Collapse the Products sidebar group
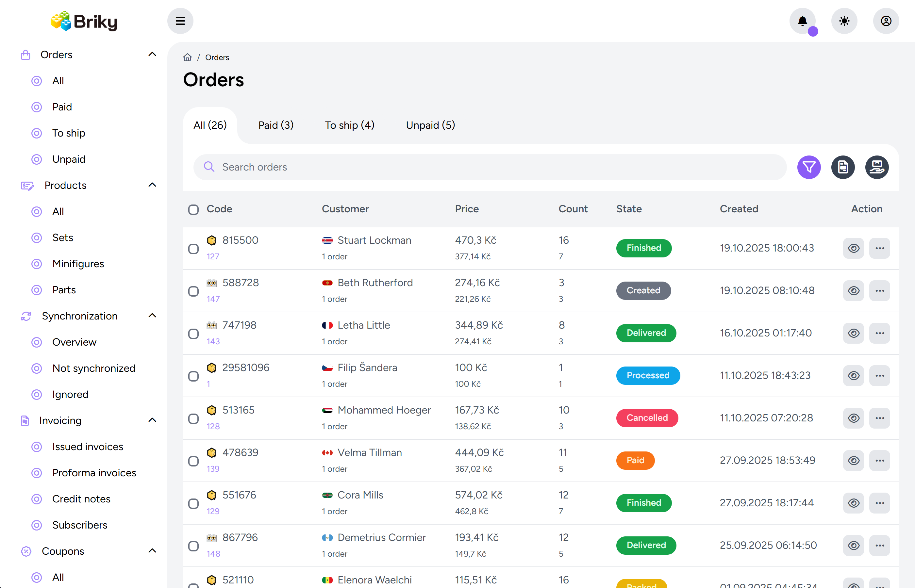The width and height of the screenshot is (915, 588). coord(152,185)
